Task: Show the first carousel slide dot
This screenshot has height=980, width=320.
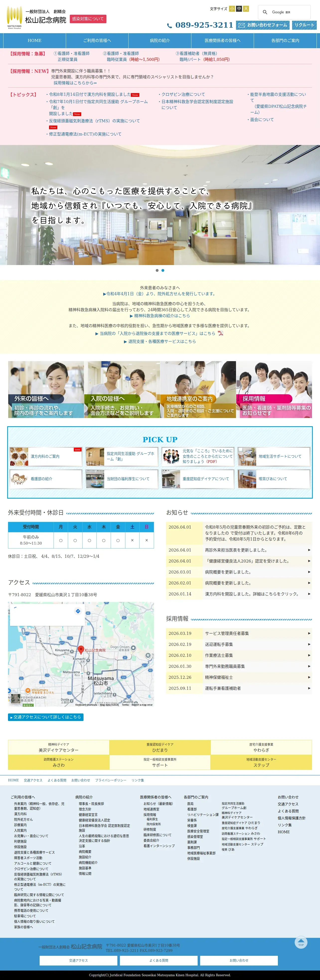Action: [x=157, y=271]
